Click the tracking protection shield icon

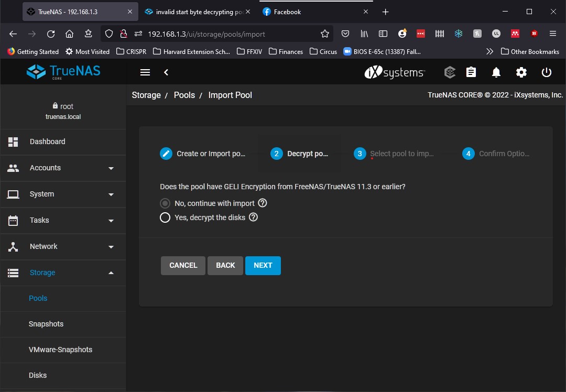[x=108, y=34]
